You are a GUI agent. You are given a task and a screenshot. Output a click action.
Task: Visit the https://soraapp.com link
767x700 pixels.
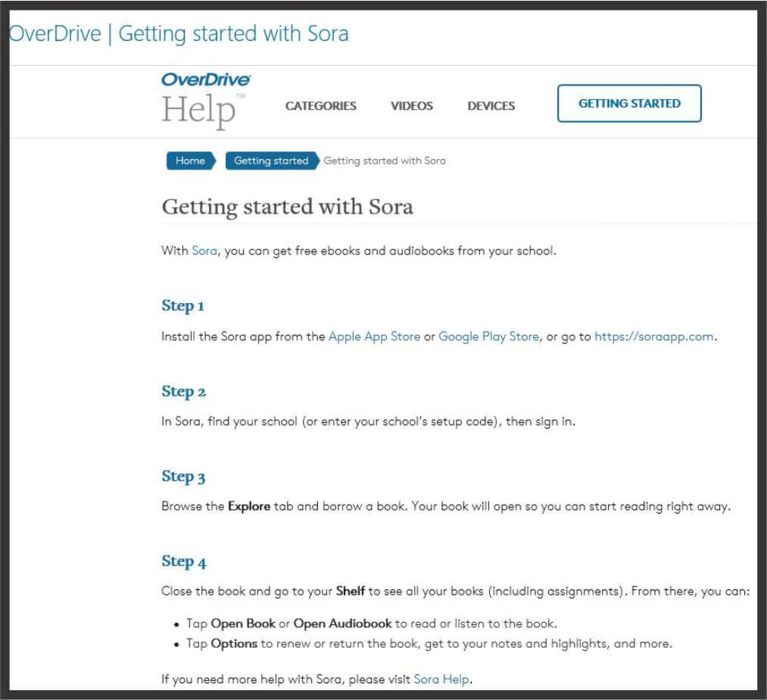(654, 337)
